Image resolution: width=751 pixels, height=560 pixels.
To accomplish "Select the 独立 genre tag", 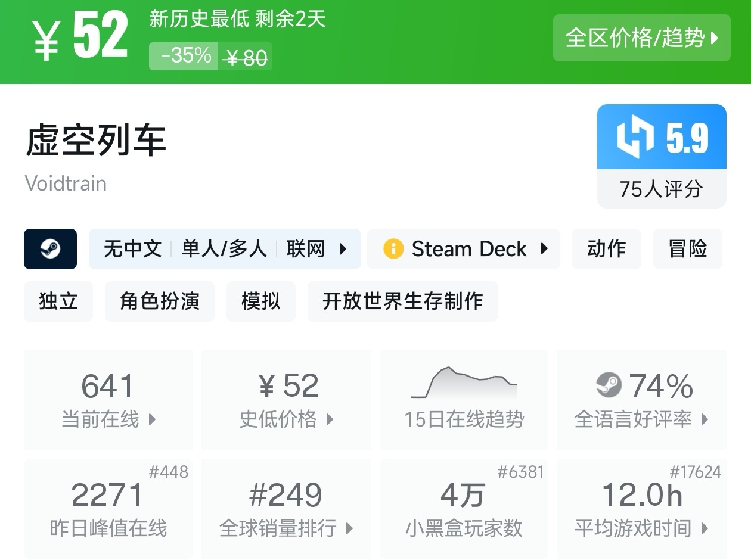I will click(x=58, y=301).
